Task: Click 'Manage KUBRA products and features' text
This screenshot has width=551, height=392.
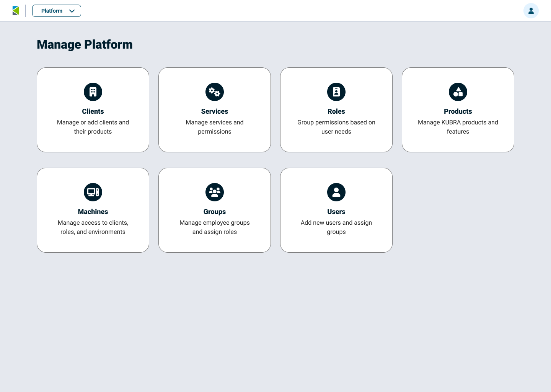Action: coord(458,127)
